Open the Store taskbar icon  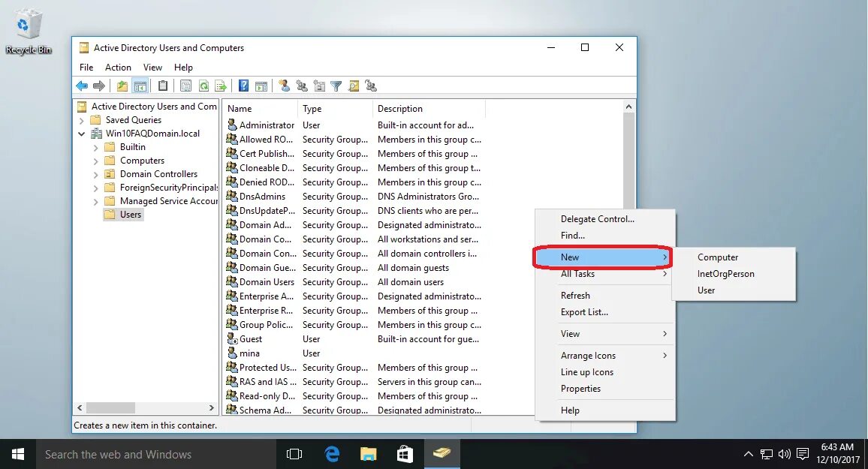[x=405, y=454]
